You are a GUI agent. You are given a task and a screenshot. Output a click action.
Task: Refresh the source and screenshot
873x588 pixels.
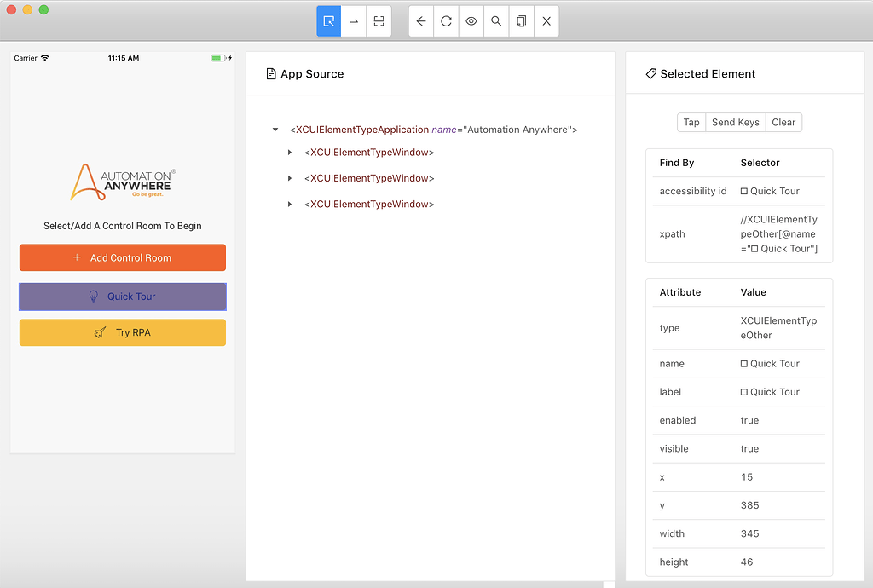tap(445, 20)
